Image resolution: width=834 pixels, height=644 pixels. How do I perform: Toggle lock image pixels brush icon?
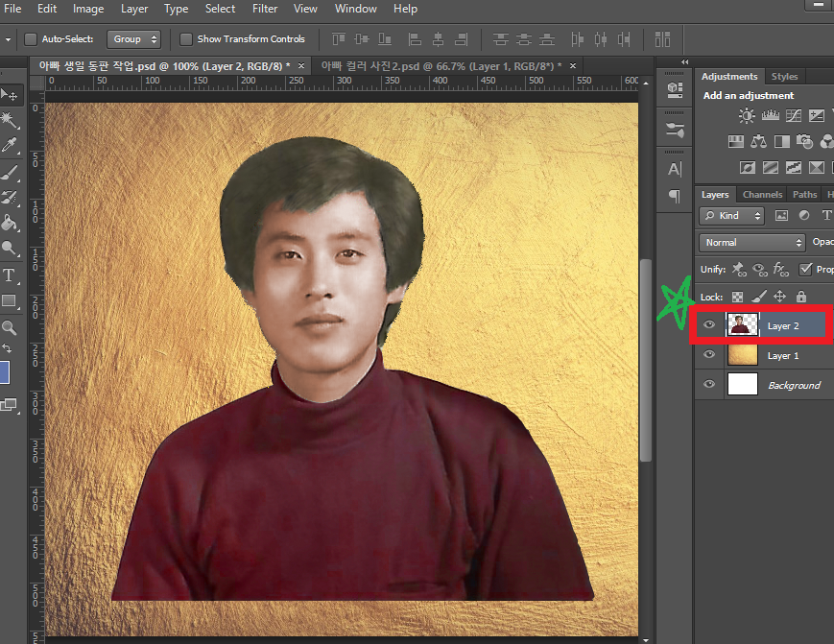759,297
